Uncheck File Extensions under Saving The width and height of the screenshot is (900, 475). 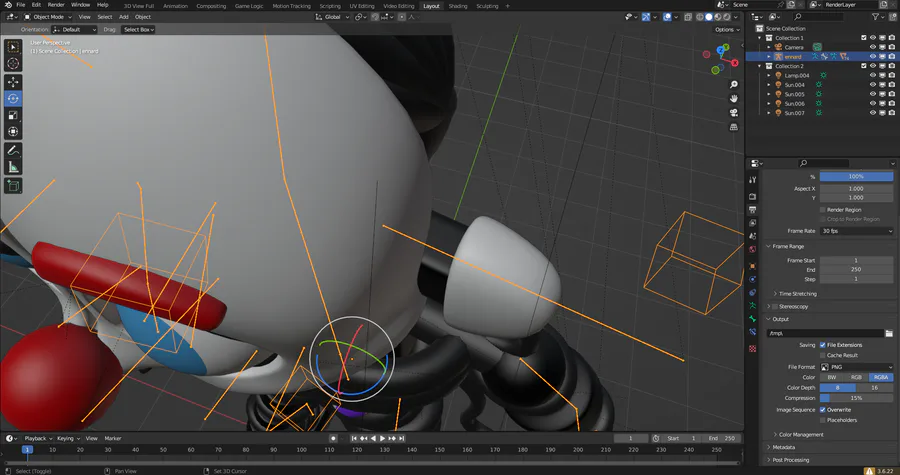tap(823, 345)
